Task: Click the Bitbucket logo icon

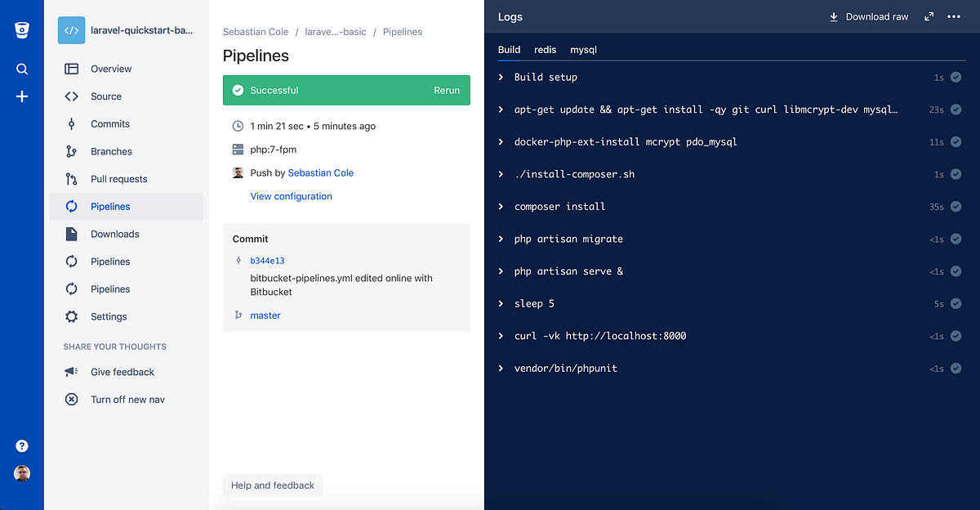Action: click(21, 29)
